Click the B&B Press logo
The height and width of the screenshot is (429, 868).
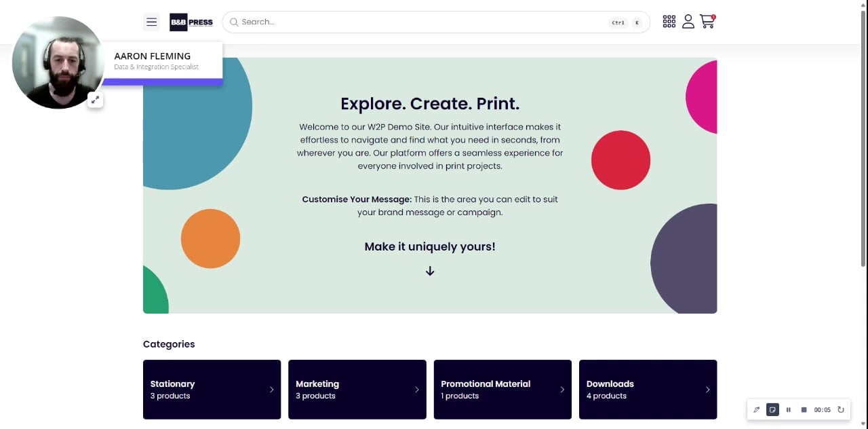[191, 22]
